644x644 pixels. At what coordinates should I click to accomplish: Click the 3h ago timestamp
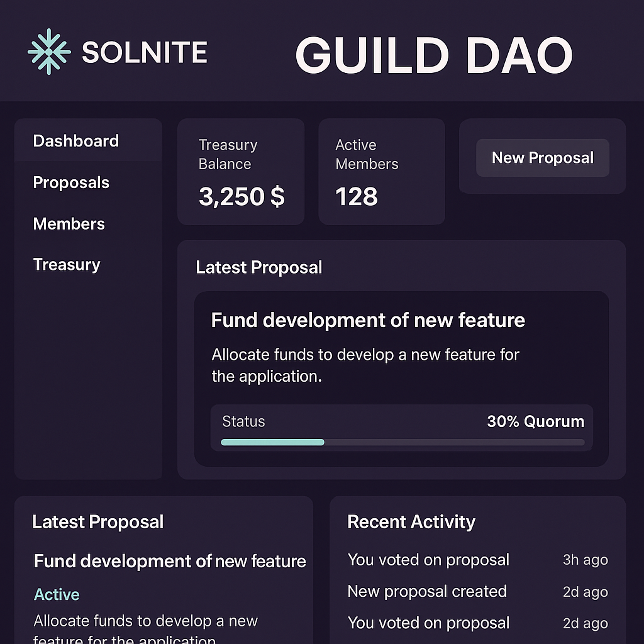click(585, 560)
